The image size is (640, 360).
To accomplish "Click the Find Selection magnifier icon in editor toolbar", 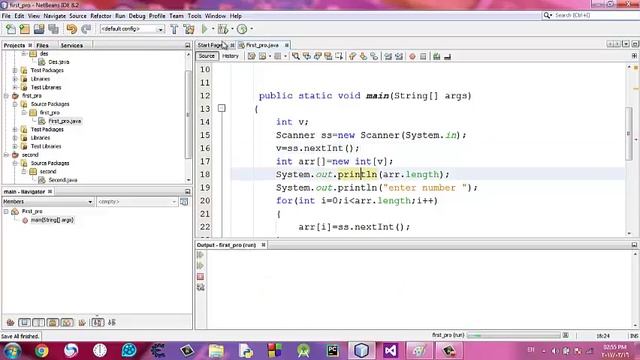I will [296, 56].
